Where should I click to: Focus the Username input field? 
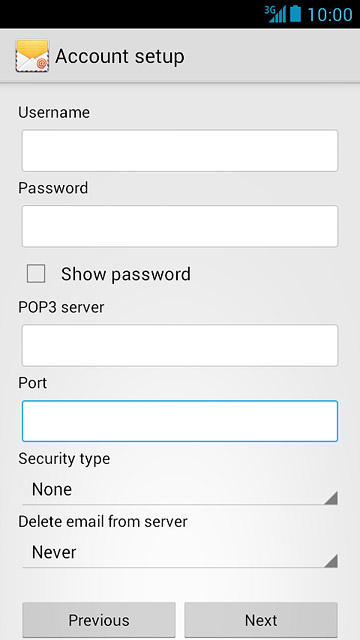tap(180, 151)
